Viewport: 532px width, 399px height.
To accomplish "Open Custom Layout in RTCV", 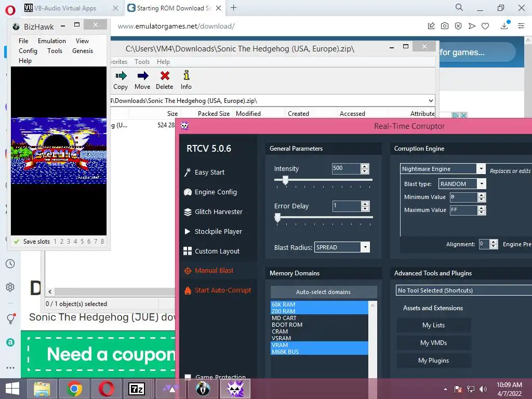I will (x=211, y=251).
